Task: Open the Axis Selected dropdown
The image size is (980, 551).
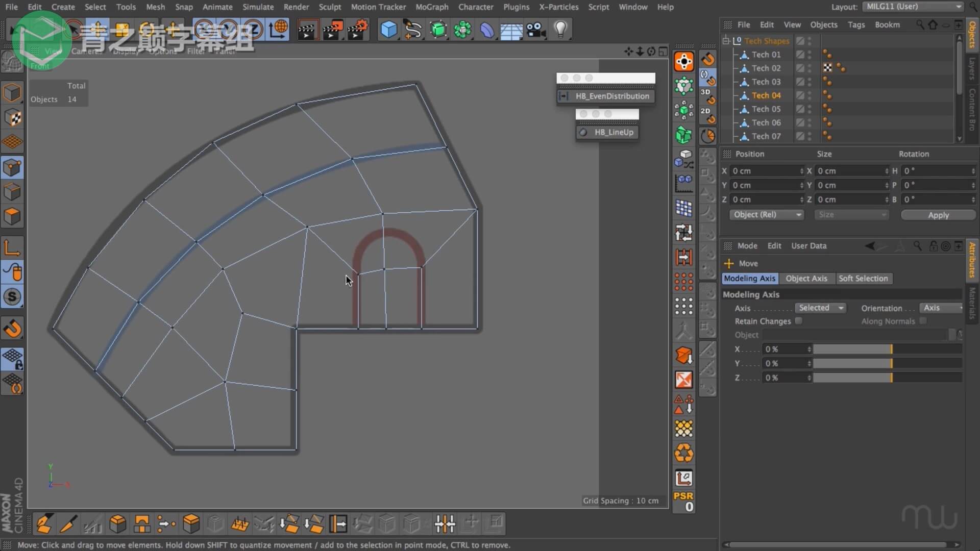Action: [x=820, y=308]
